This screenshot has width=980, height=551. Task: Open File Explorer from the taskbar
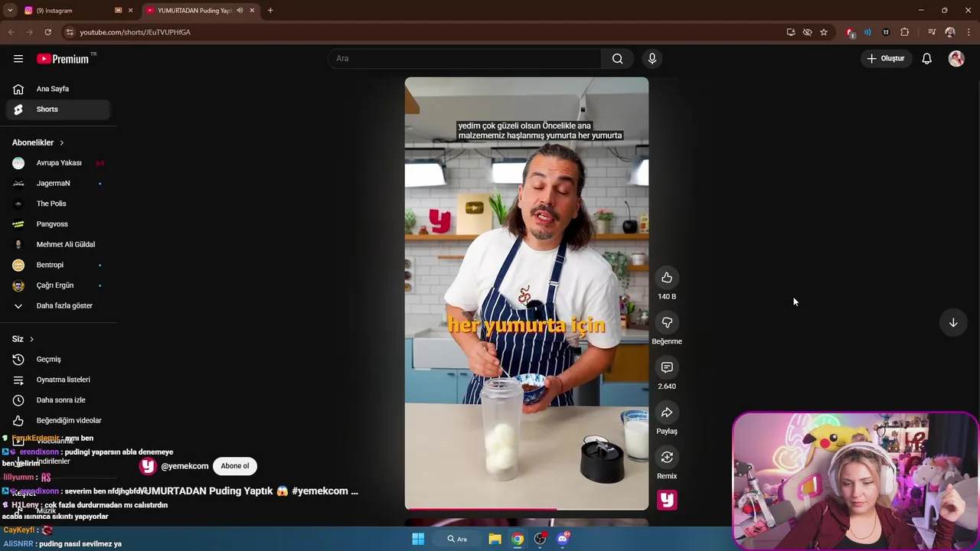tap(495, 539)
